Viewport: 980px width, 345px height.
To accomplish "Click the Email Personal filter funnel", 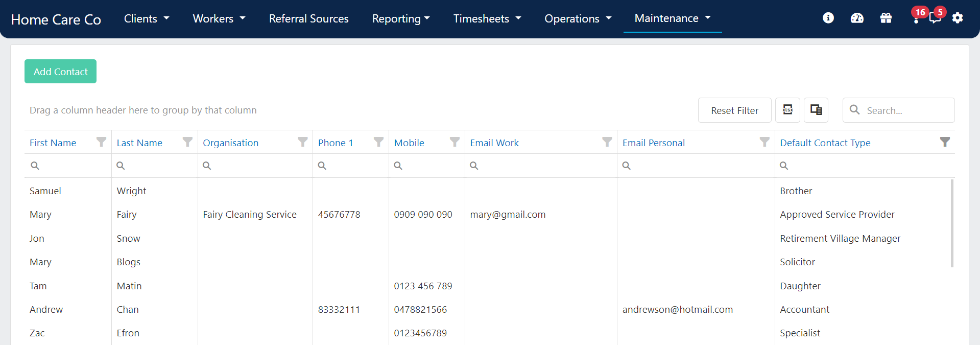I will [x=764, y=142].
